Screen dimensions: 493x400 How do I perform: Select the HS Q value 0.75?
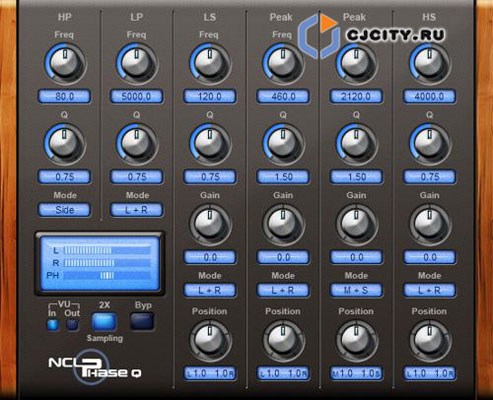tap(430, 177)
